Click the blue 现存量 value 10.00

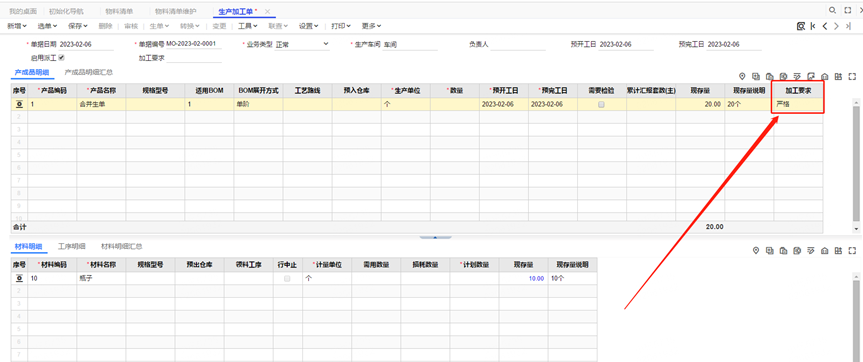(x=536, y=279)
